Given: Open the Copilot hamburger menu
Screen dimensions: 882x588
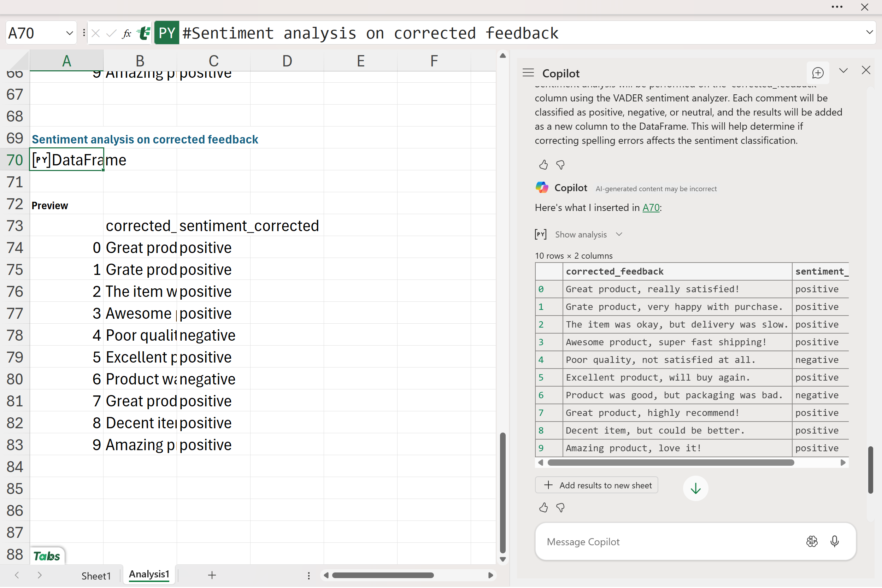Looking at the screenshot, I should 528,73.
